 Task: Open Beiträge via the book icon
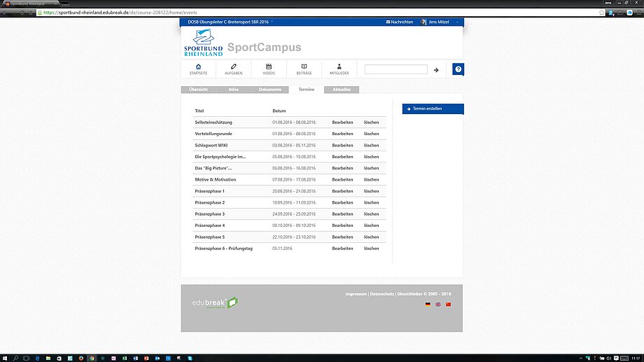304,67
